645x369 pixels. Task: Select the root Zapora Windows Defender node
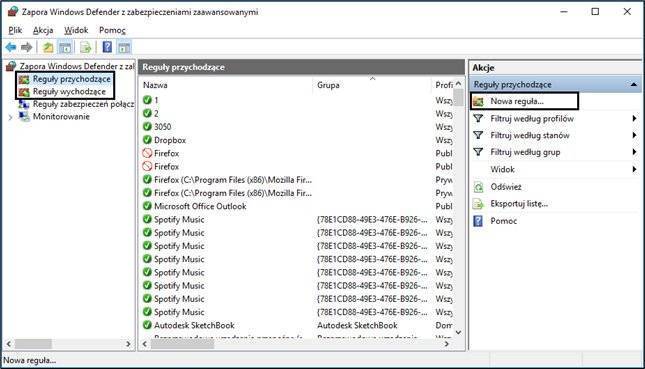(x=77, y=66)
